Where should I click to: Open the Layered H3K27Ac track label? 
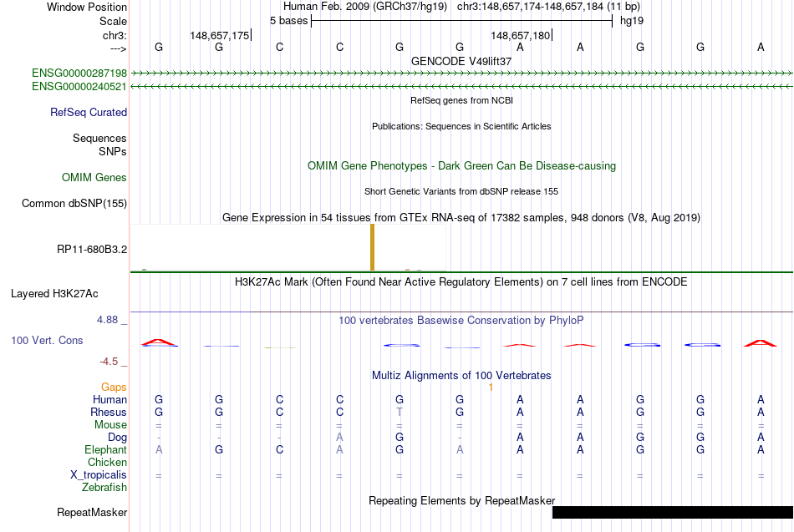tap(54, 294)
